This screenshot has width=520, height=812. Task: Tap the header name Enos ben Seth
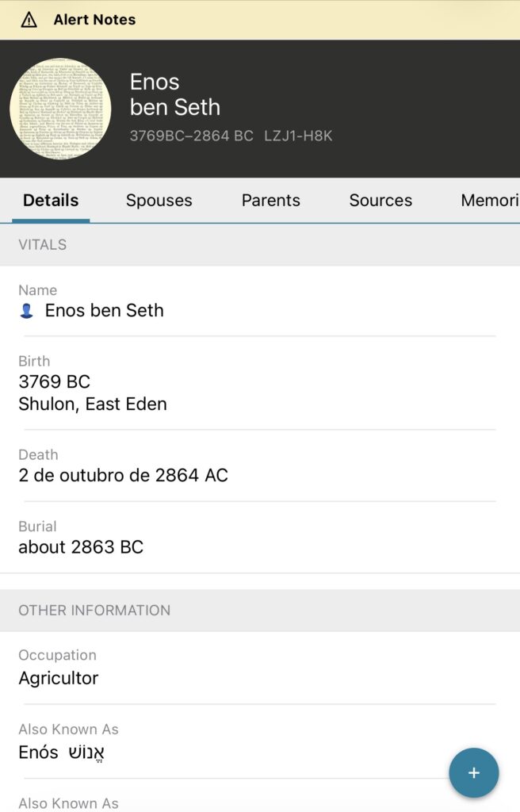[x=175, y=94]
